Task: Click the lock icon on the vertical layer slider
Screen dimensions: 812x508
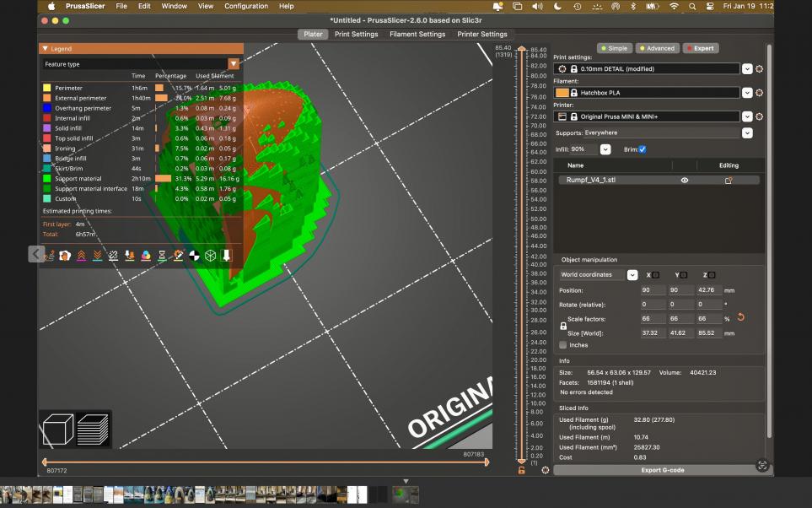Action: [521, 469]
